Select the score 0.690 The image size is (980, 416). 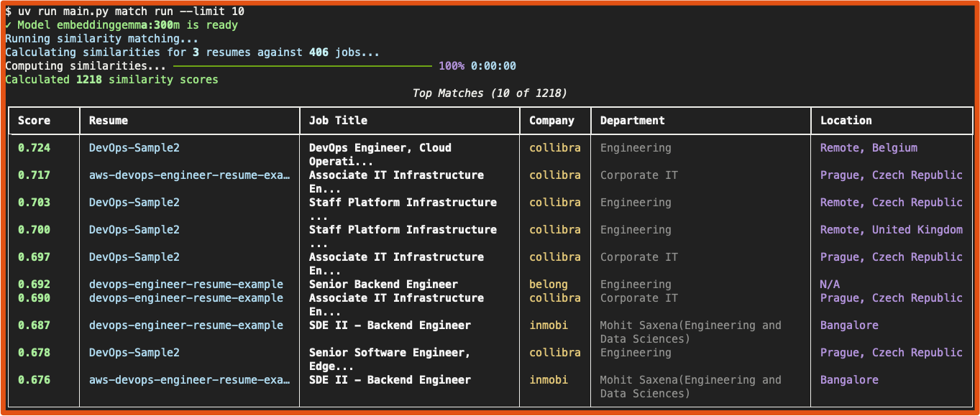pyautogui.click(x=34, y=298)
